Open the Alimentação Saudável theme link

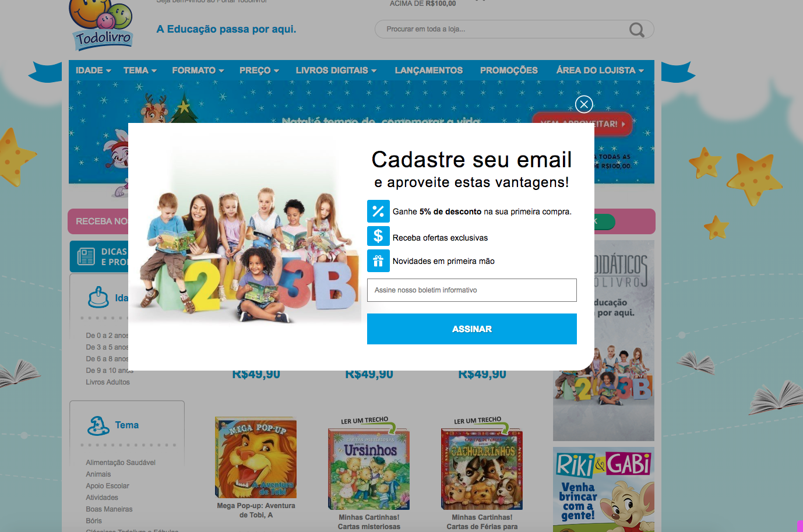(x=121, y=463)
